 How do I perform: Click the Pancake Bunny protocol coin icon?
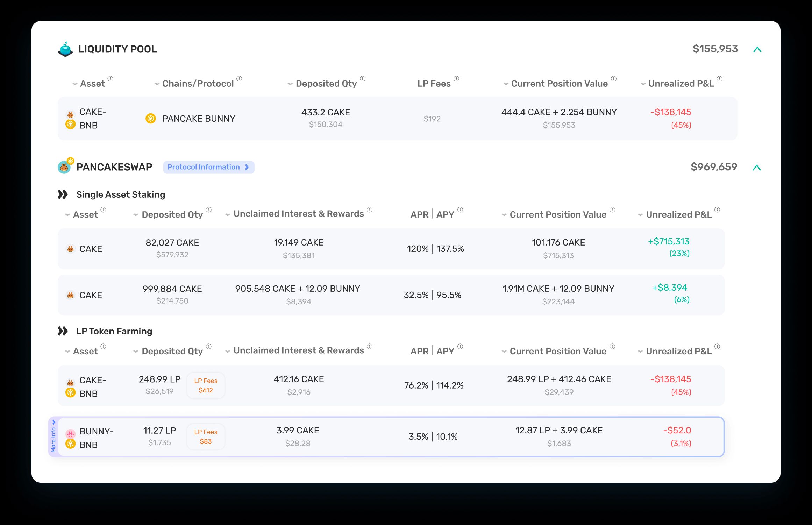[151, 119]
